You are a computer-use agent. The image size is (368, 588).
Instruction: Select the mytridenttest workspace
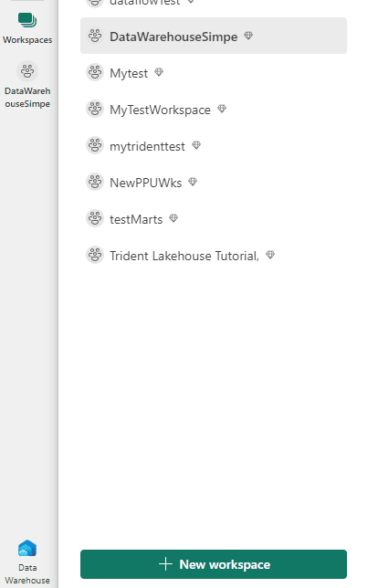[x=214, y=145]
